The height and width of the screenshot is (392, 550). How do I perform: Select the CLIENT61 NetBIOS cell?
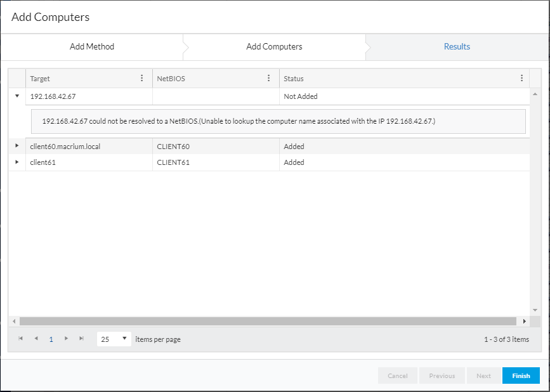216,162
